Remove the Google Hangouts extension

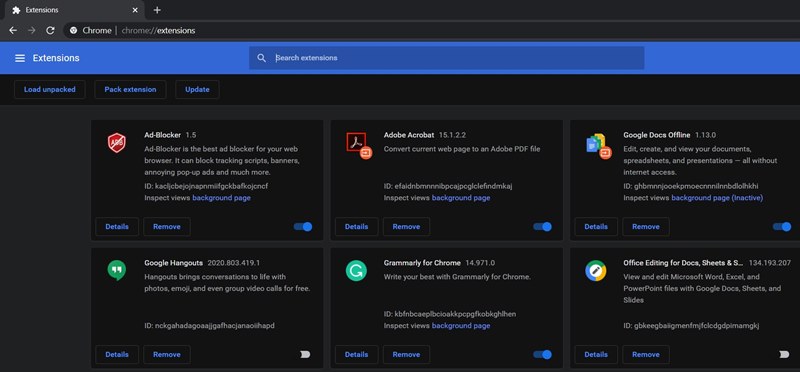pos(167,354)
